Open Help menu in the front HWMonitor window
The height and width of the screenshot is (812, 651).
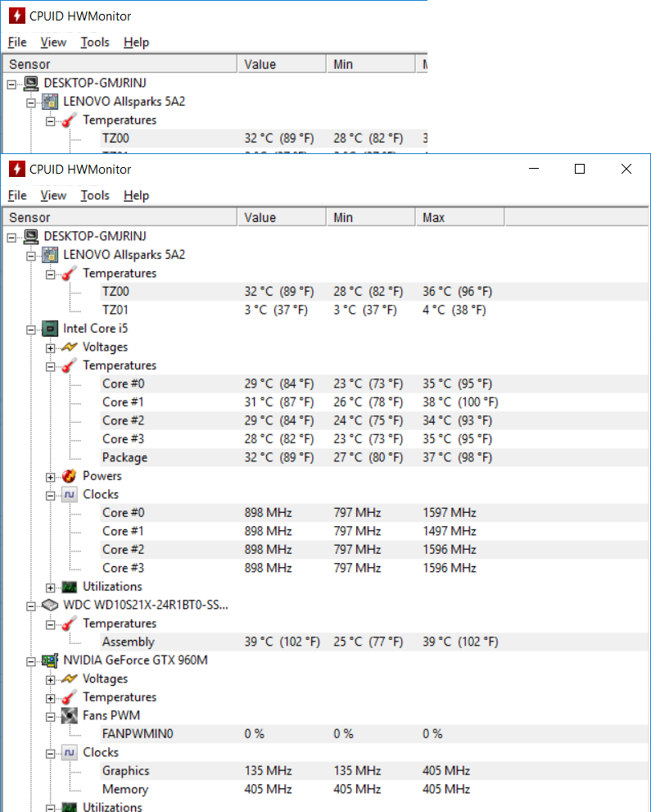[136, 195]
